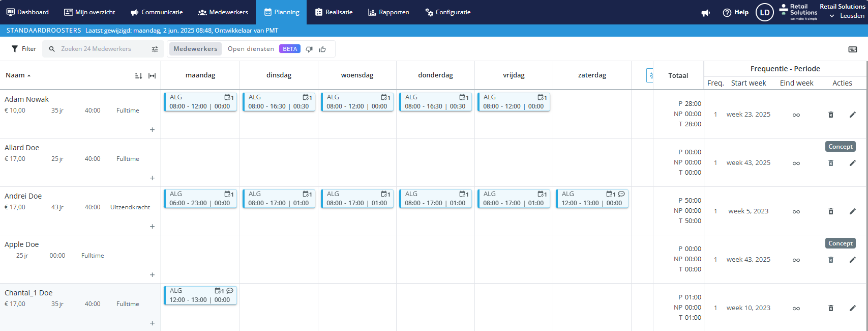Select employee name Adam Nowak
This screenshot has width=868, height=331.
27,99
